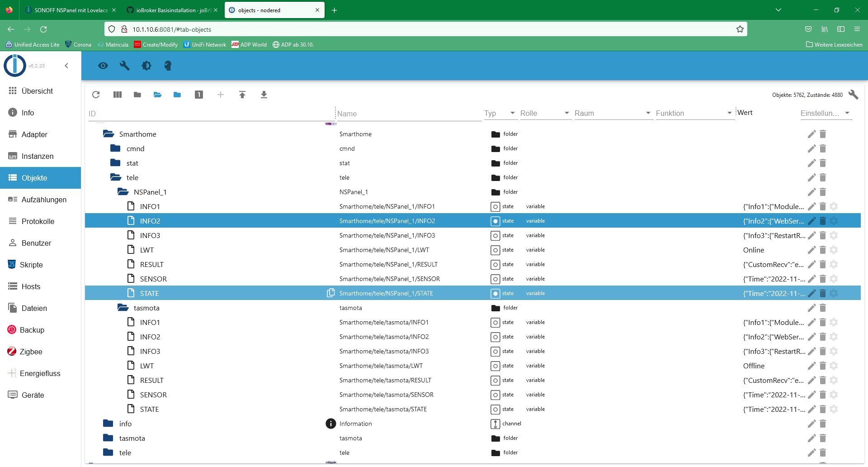This screenshot has width=868, height=467.
Task: Collapse the tele folder under Smarthome
Action: [115, 177]
